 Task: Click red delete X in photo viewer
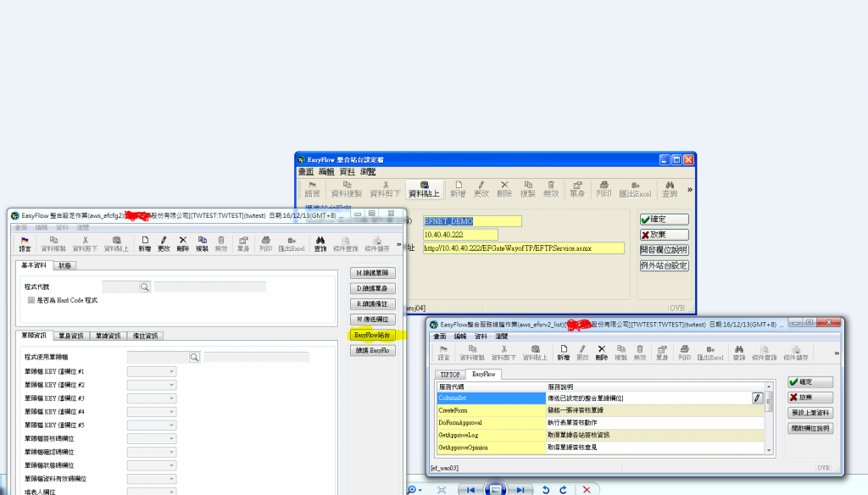point(587,490)
